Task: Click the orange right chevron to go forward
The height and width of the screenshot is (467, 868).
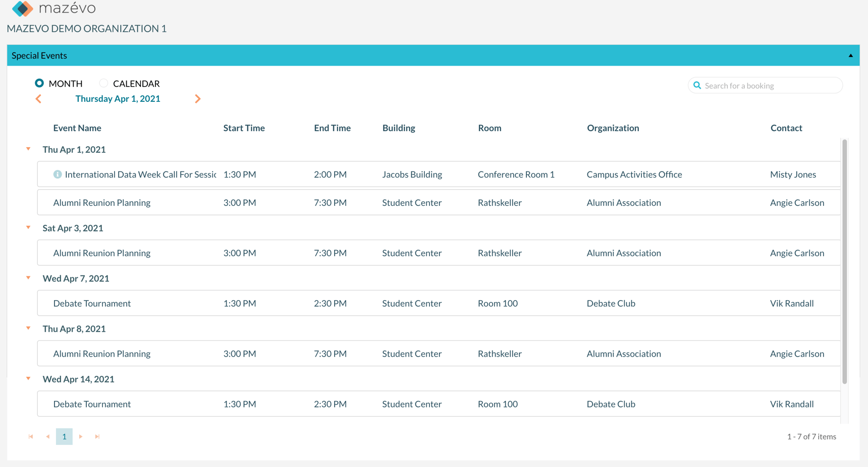Action: click(x=198, y=98)
